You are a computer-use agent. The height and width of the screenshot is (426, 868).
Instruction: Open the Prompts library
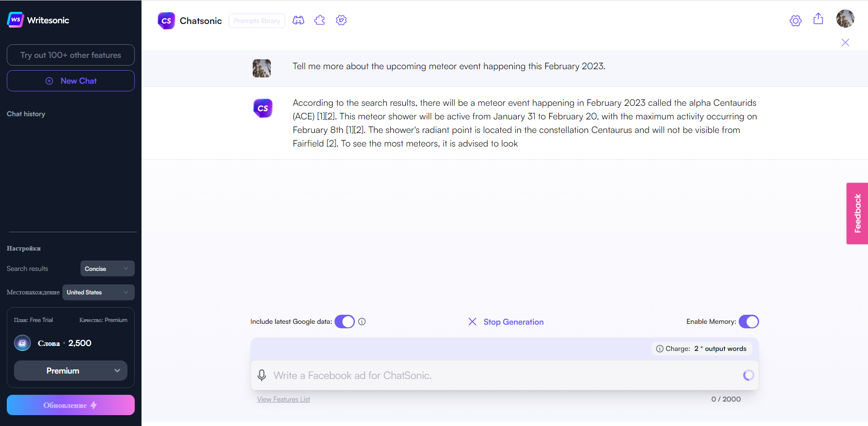click(257, 21)
